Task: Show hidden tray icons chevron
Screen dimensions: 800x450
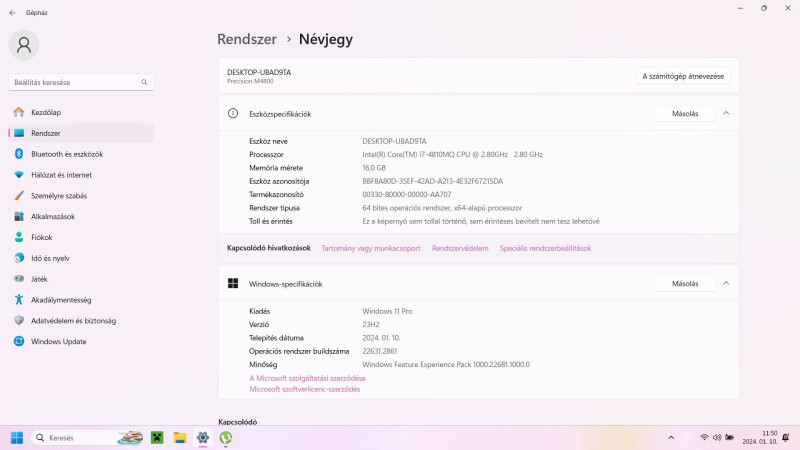Action: pos(671,438)
